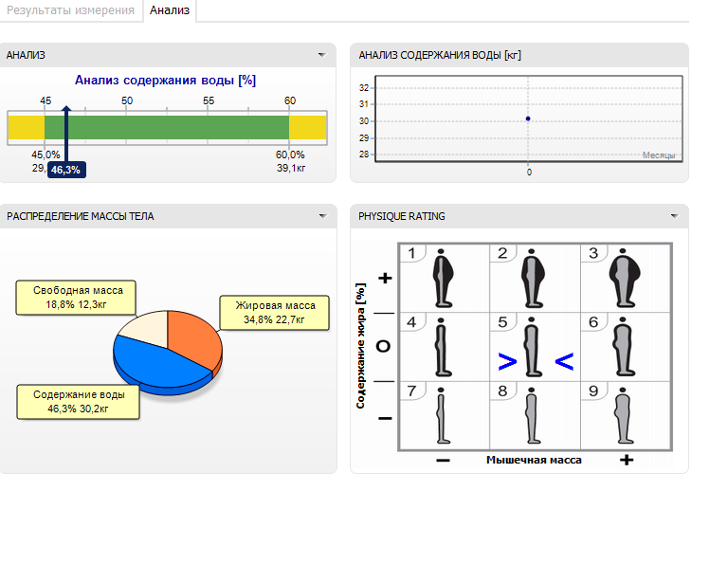Click the orange fat mass pie slice
Image resolution: width=728 pixels, height=582 pixels.
(x=192, y=335)
